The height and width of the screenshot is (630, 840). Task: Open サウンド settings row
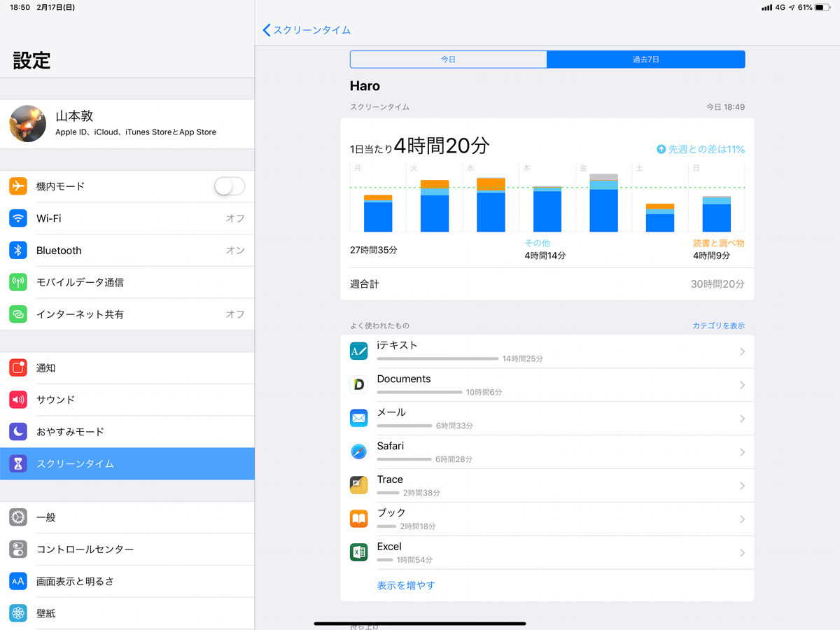click(x=127, y=400)
